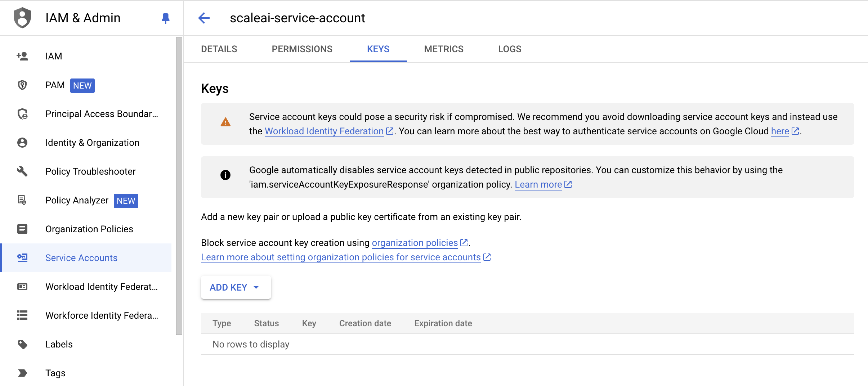Click the Policy Analyzer icon
This screenshot has width=868, height=386.
(x=22, y=200)
